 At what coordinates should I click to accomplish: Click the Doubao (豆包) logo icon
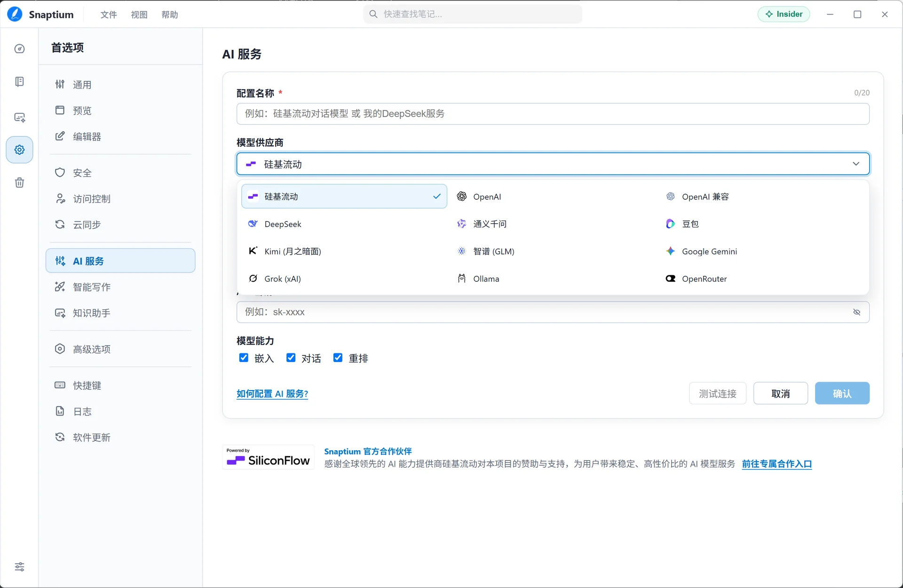click(671, 224)
